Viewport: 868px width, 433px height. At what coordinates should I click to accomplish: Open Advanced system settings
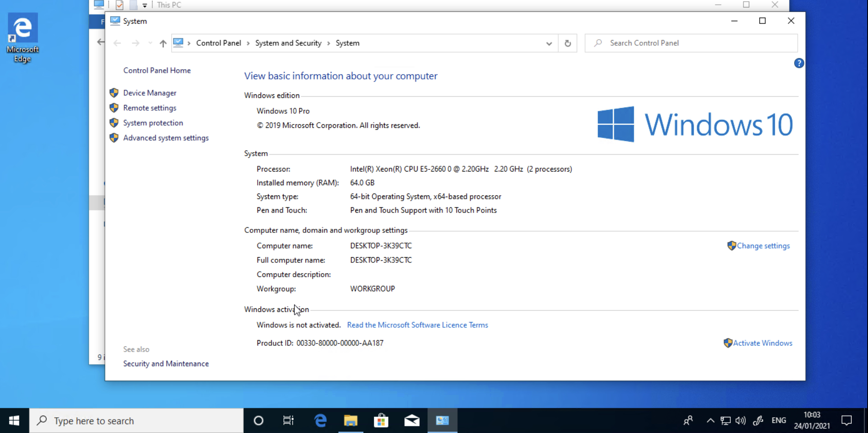pos(166,138)
